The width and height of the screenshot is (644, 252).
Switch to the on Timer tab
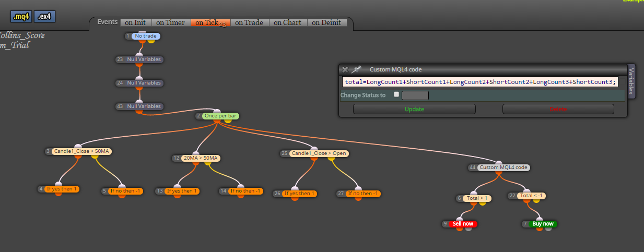click(x=171, y=22)
